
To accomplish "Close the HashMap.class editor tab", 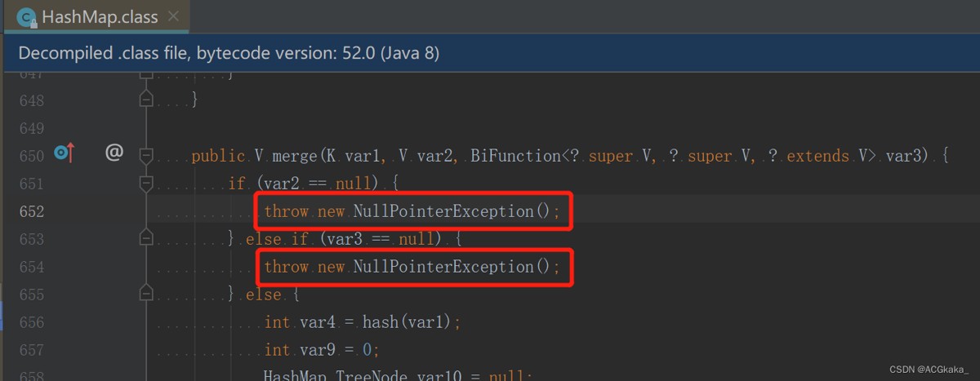I will (172, 16).
